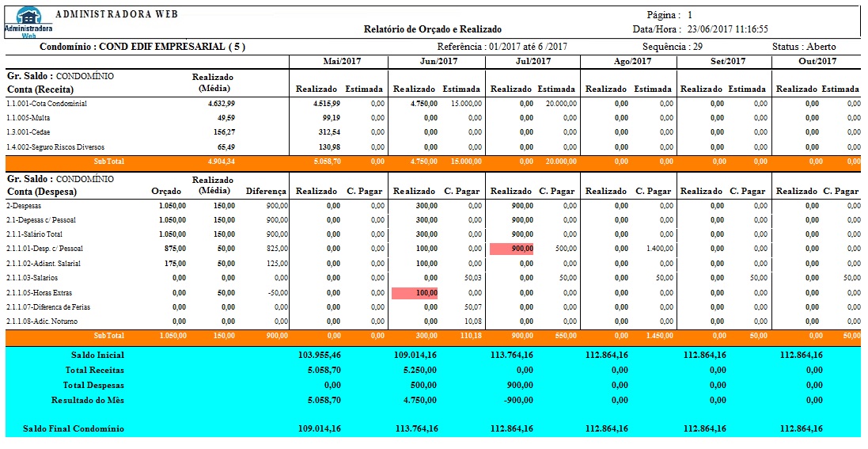This screenshot has width=868, height=449.
Task: Click the Condomínio : COND EDIF EMPRESARIAL heading
Action: point(142,47)
